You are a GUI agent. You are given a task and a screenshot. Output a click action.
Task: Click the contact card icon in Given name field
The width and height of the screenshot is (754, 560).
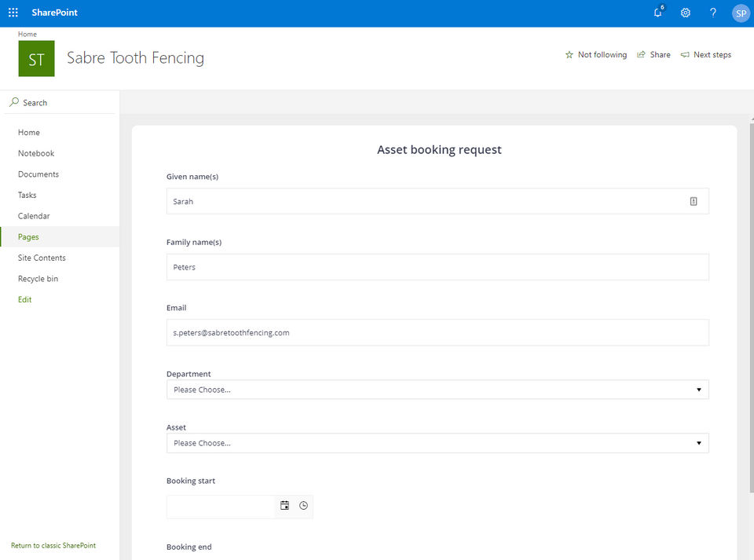[694, 201]
